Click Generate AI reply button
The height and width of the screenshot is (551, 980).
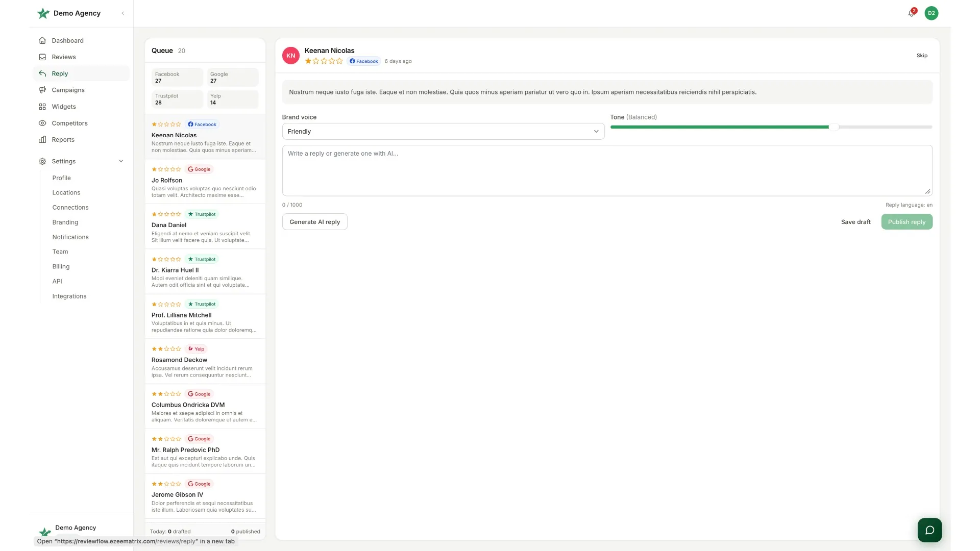pos(315,222)
